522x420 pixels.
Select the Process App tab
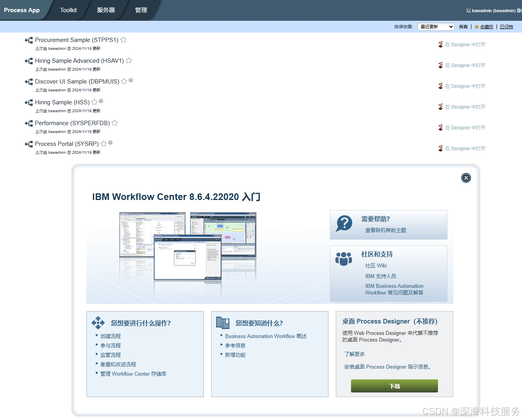point(22,10)
